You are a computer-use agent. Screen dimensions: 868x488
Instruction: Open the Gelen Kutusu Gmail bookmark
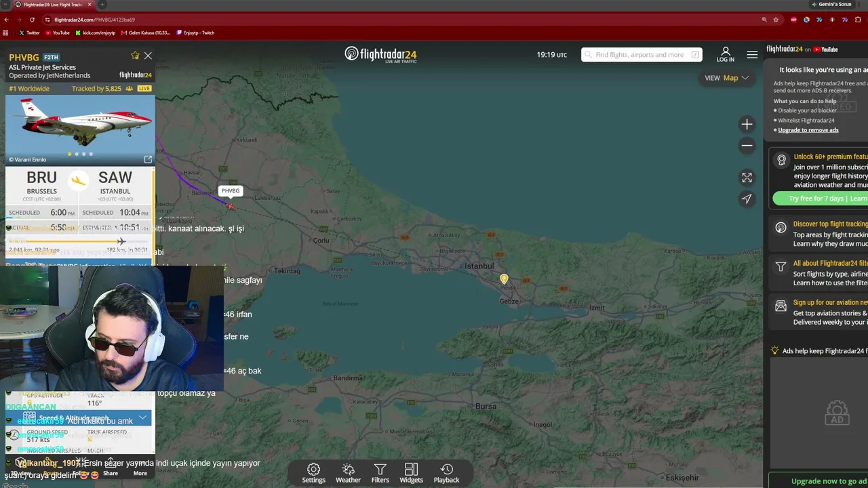click(x=146, y=33)
